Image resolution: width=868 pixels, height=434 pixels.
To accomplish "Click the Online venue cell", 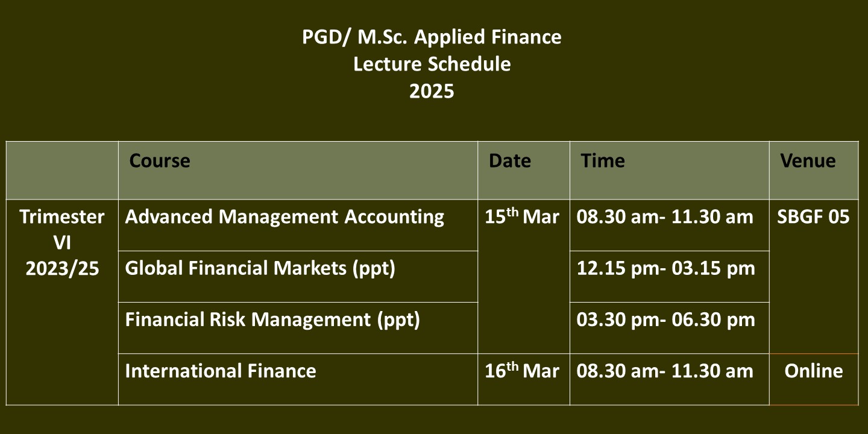I will tap(814, 379).
